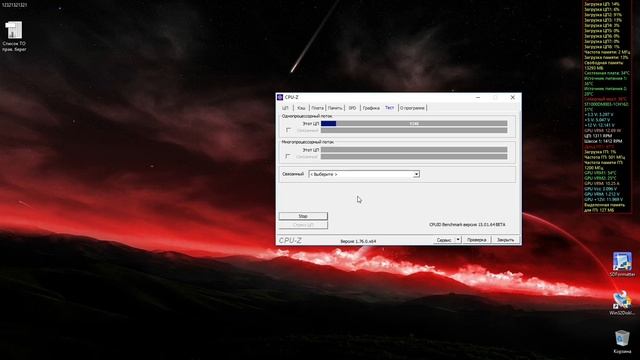Tick the single-thread reference checkbox
The width and height of the screenshot is (640, 360).
coord(289,130)
